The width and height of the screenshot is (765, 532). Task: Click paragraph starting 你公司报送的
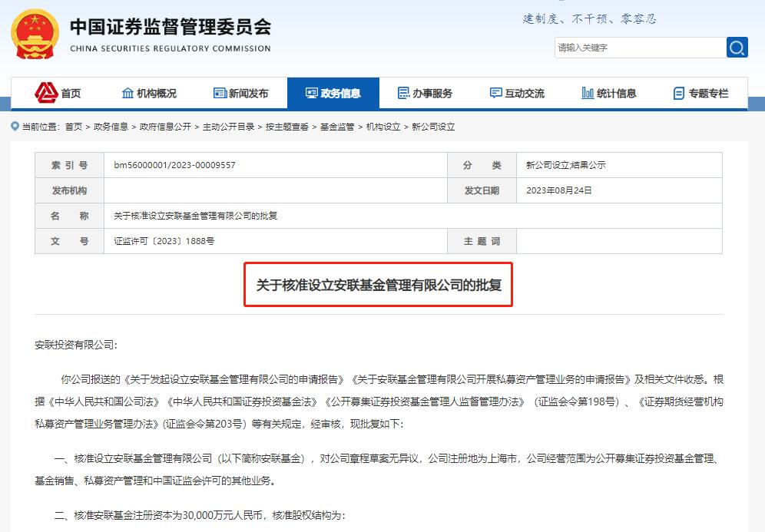click(379, 401)
